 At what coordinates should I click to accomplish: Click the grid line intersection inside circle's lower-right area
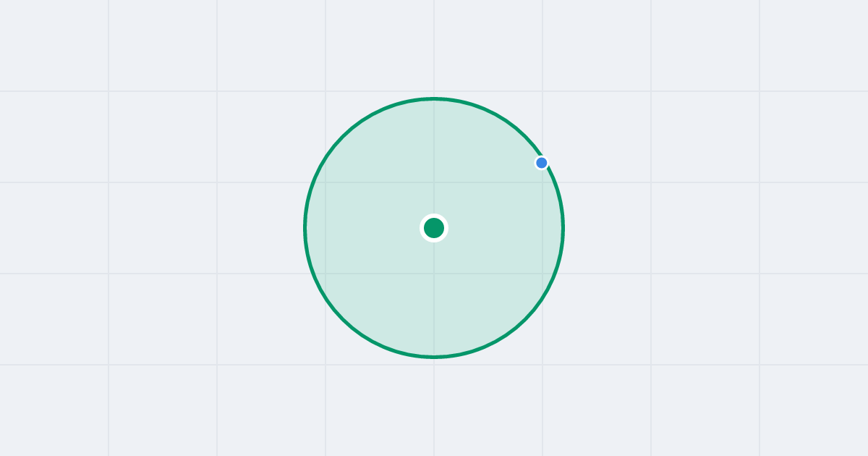click(542, 274)
